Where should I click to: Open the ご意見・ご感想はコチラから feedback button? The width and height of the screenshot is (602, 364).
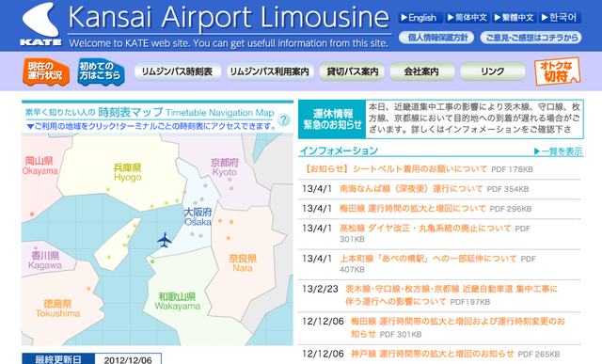click(531, 38)
